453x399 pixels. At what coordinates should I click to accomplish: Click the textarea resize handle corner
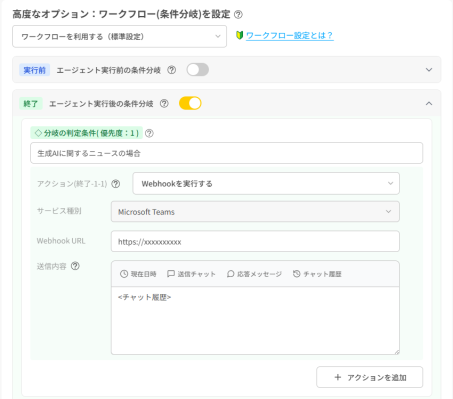pyautogui.click(x=396, y=352)
